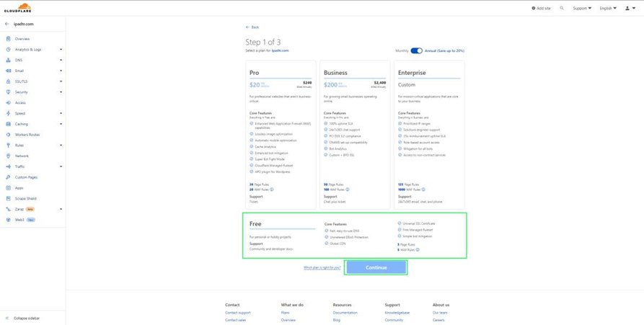The image size is (644, 325).
Task: Open the Knowledgebase footer link
Action: coord(397,313)
